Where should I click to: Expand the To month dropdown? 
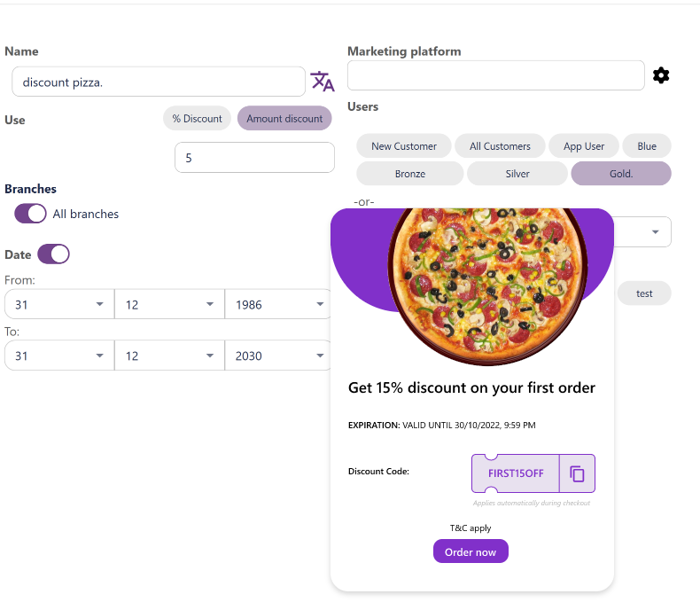[169, 356]
